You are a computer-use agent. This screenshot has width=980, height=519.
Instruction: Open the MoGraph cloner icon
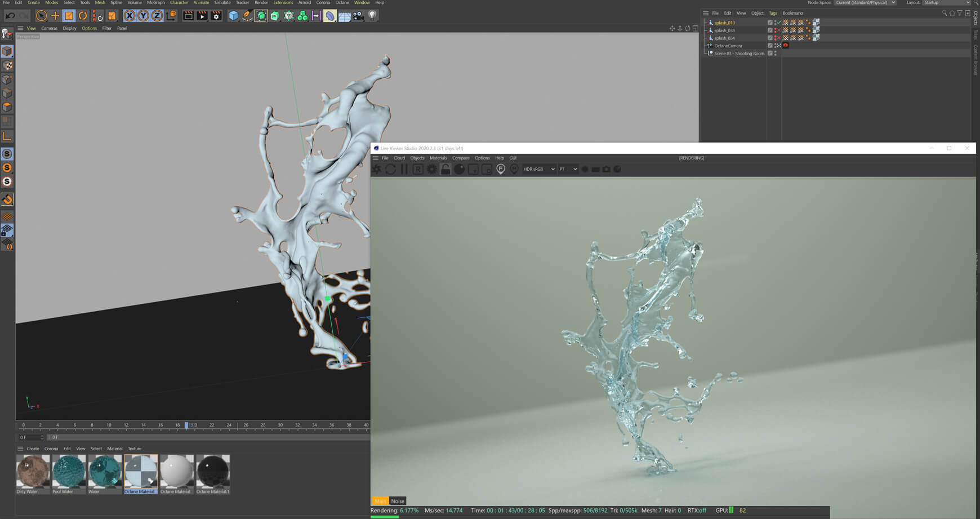tap(302, 16)
